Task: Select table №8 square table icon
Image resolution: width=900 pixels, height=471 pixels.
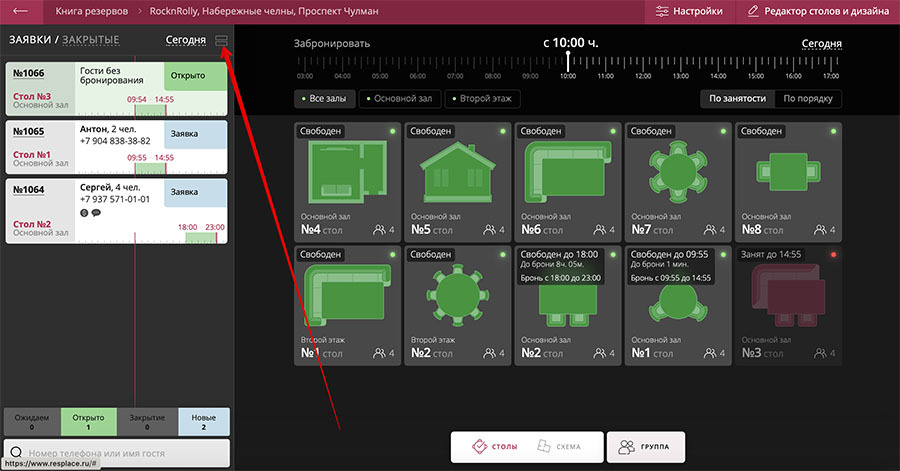Action: pyautogui.click(x=788, y=172)
